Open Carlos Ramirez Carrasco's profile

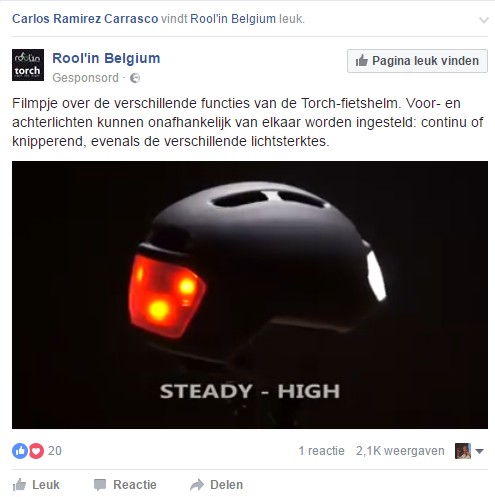[85, 19]
